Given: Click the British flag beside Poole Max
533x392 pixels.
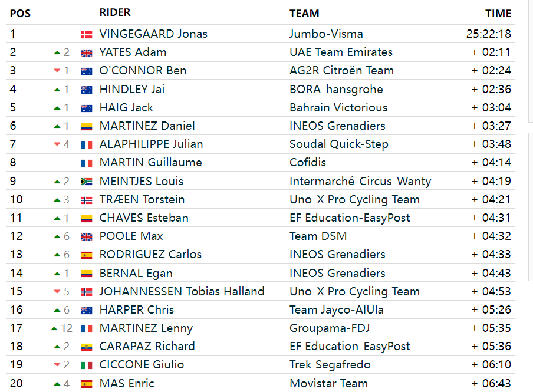Looking at the screenshot, I should point(86,237).
